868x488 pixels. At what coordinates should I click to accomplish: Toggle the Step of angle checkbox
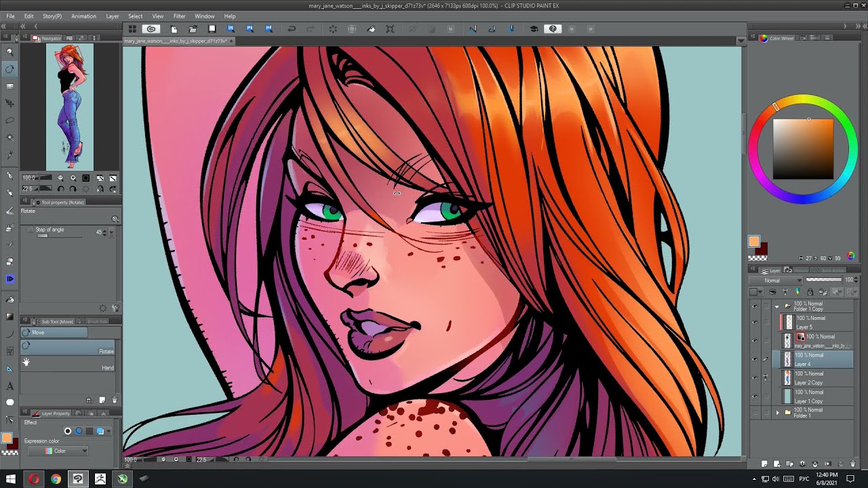[31, 230]
